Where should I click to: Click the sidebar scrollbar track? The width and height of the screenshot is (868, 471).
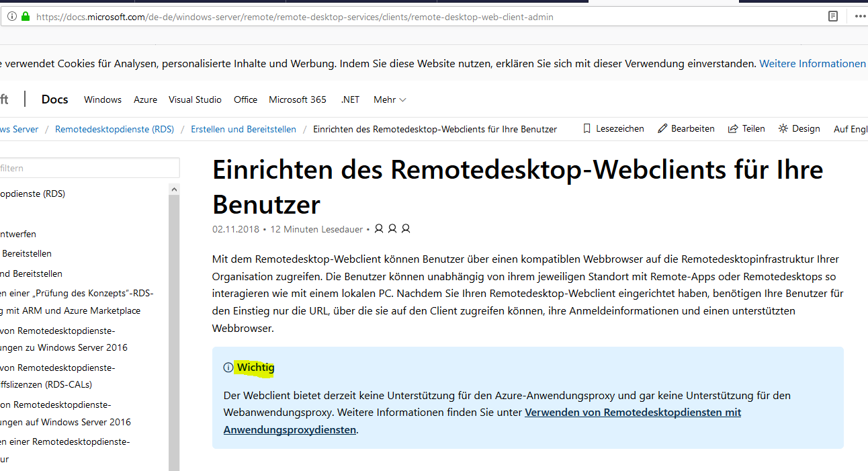point(174,333)
